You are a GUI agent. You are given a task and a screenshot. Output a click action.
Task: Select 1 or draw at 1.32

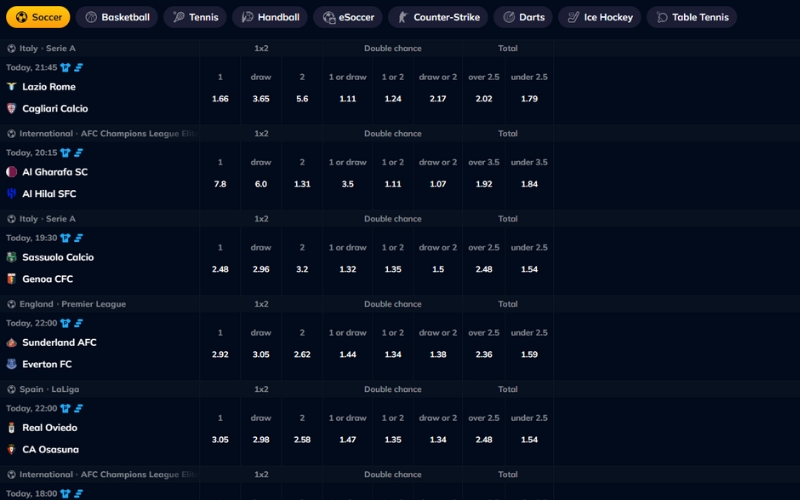pyautogui.click(x=347, y=269)
